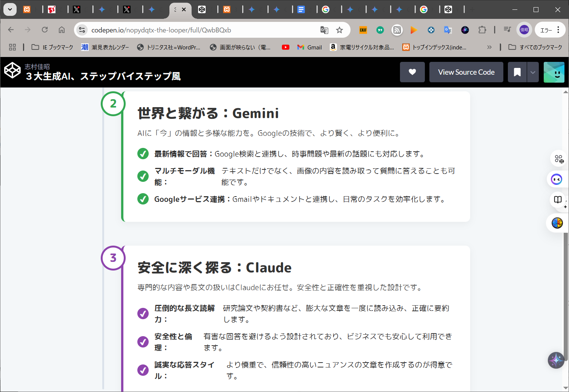Open the すべてのブックマーク folder

[x=535, y=47]
